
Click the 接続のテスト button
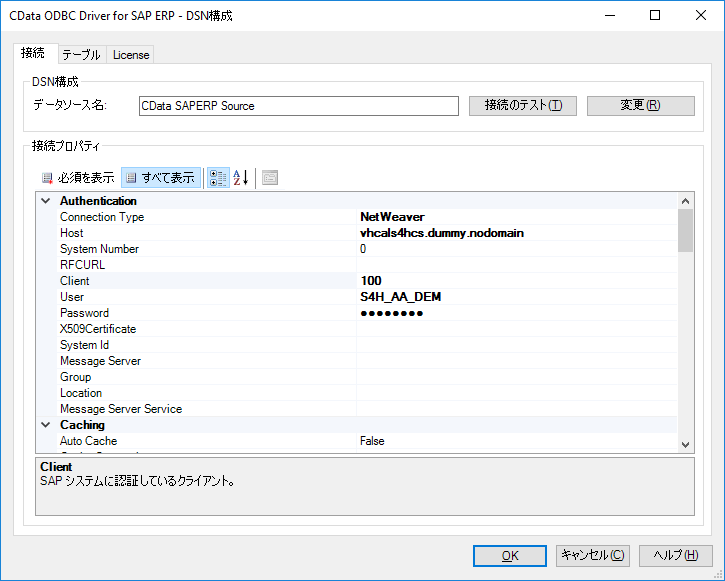pyautogui.click(x=523, y=106)
